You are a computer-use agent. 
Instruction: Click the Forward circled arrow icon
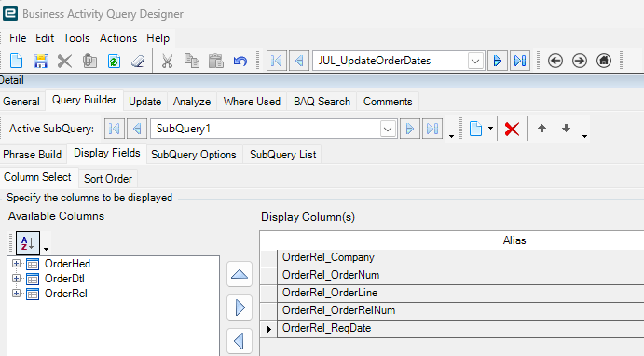pyautogui.click(x=580, y=61)
